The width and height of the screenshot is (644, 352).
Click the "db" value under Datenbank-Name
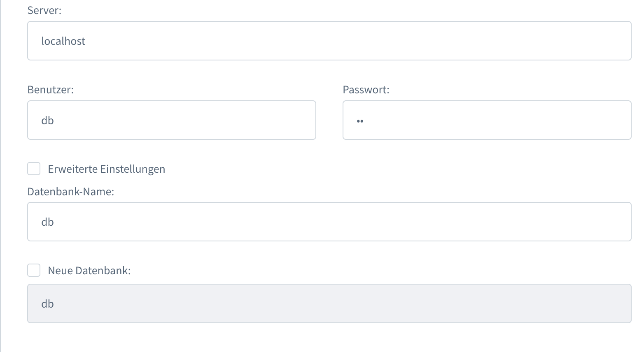pyautogui.click(x=48, y=222)
